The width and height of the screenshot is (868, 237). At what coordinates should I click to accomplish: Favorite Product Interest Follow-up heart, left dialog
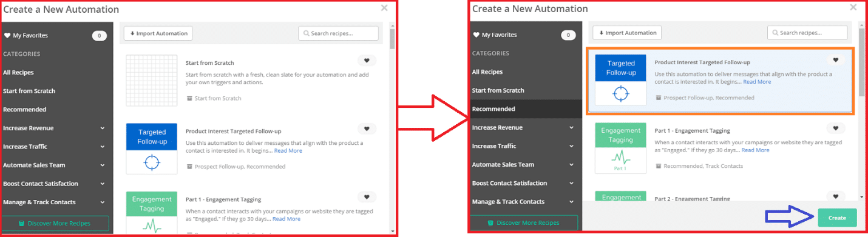367,129
